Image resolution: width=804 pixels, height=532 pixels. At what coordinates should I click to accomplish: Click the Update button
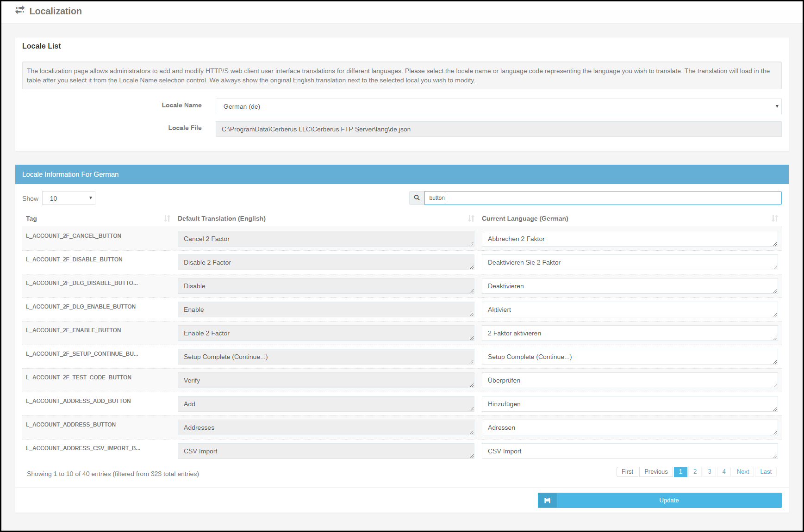tap(660, 500)
